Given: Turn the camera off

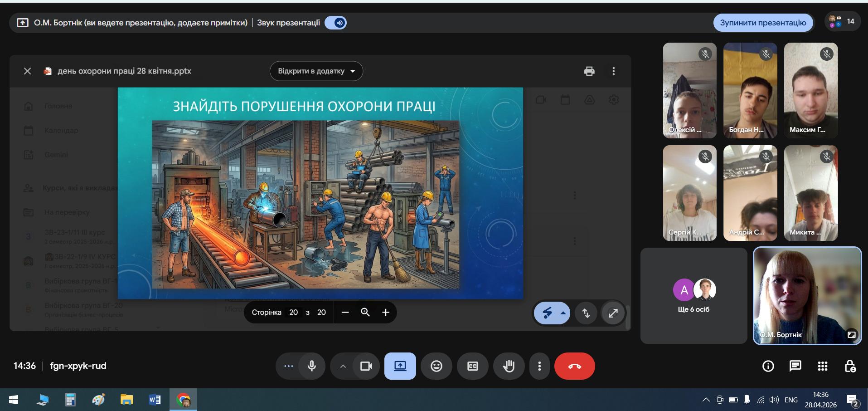Looking at the screenshot, I should (366, 366).
